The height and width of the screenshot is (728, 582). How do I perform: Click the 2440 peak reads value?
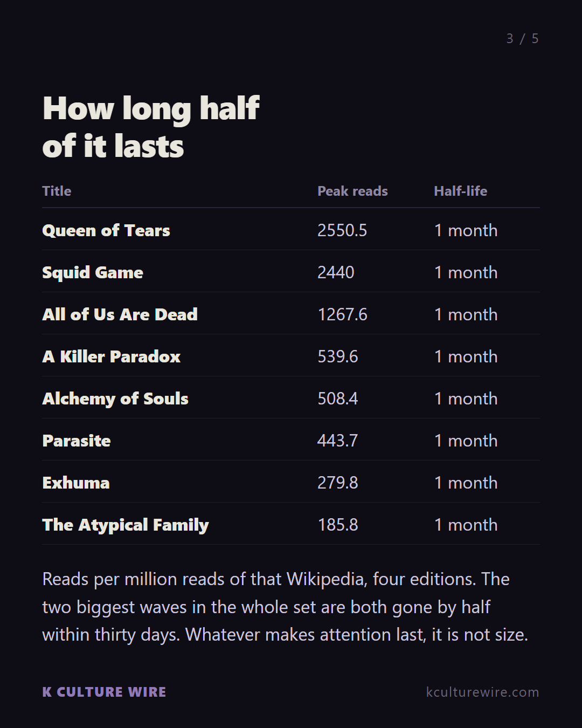(x=336, y=272)
